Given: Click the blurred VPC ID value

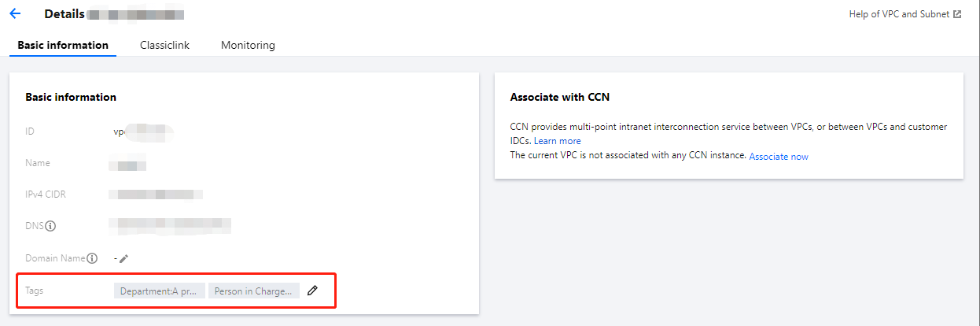Looking at the screenshot, I should click(x=142, y=132).
